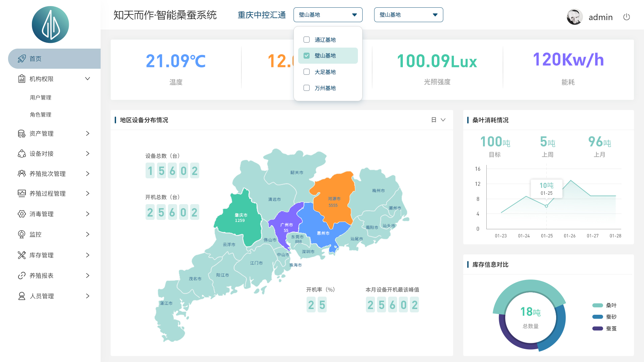The height and width of the screenshot is (362, 644).
Task: Click the logout power icon
Action: 627,17
